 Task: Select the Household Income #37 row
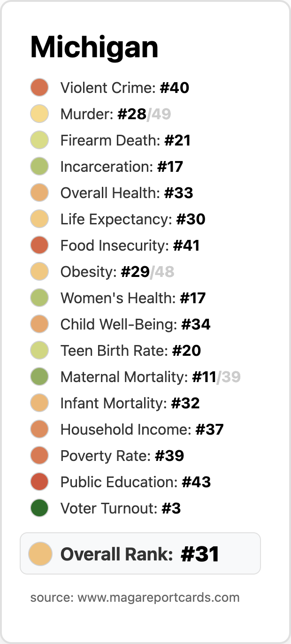coord(127,429)
